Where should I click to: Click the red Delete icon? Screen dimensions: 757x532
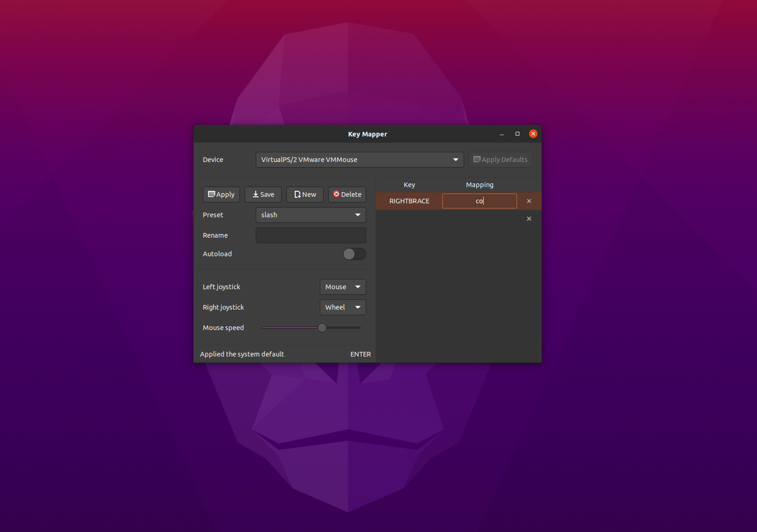[336, 194]
